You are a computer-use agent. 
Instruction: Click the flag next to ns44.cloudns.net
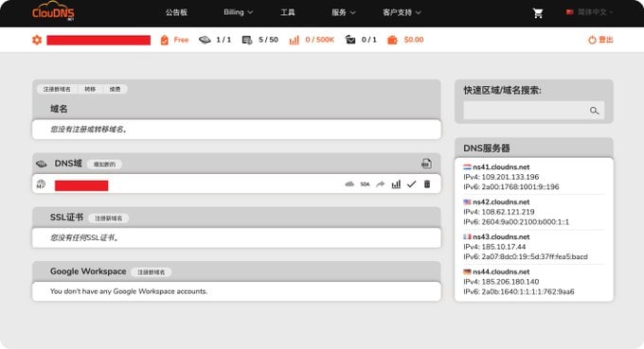pos(467,271)
